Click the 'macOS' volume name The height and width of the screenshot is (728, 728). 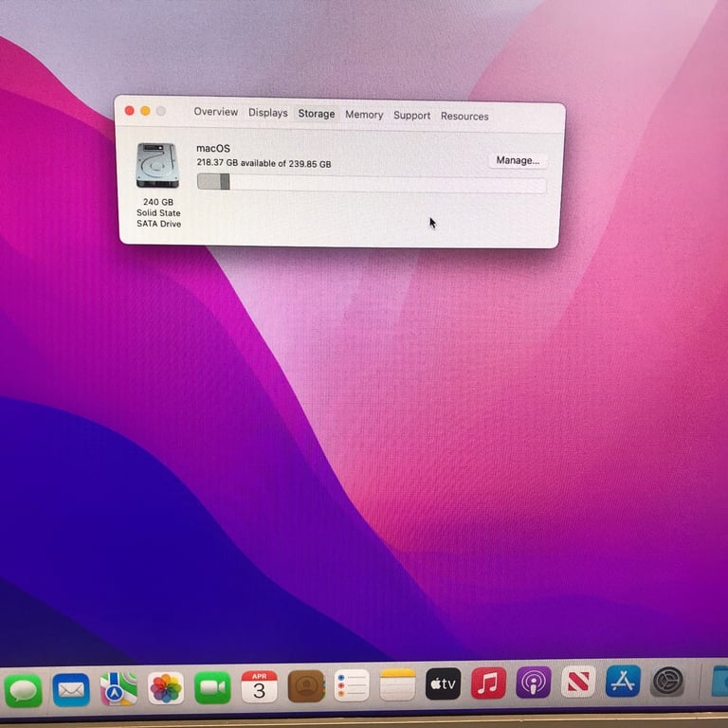point(213,149)
